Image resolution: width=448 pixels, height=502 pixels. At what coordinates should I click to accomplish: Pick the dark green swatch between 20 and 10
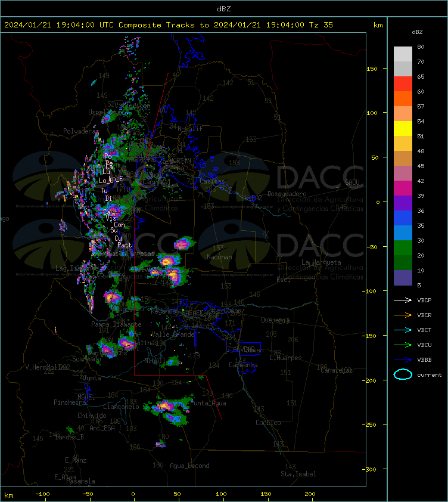(x=403, y=262)
